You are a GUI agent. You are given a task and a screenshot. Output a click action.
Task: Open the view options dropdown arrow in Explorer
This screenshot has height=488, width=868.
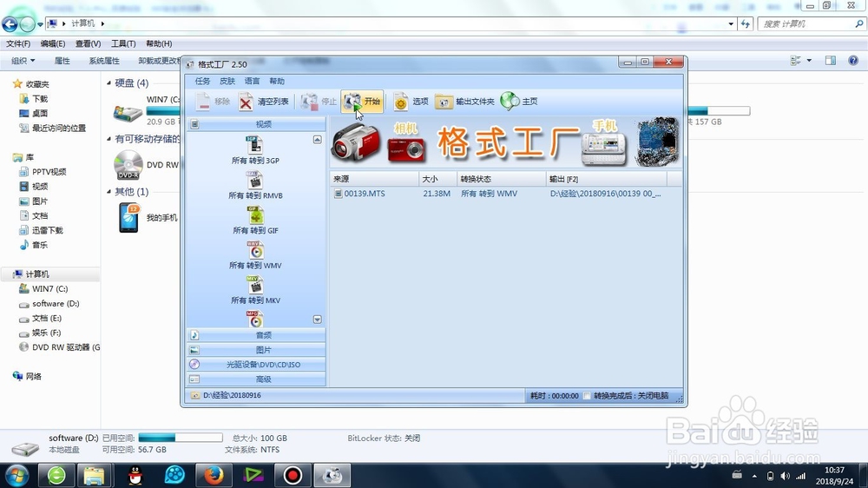809,61
